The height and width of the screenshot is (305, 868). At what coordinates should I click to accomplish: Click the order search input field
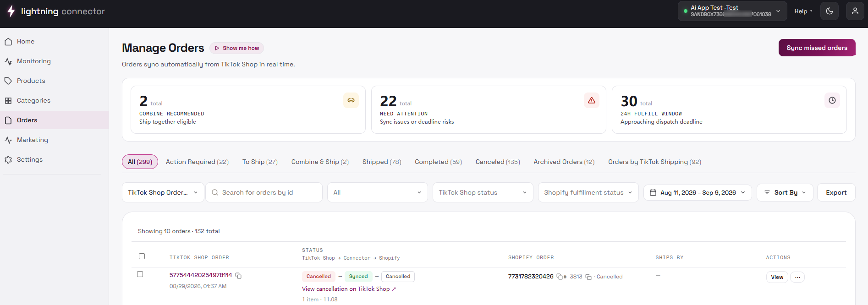point(264,192)
